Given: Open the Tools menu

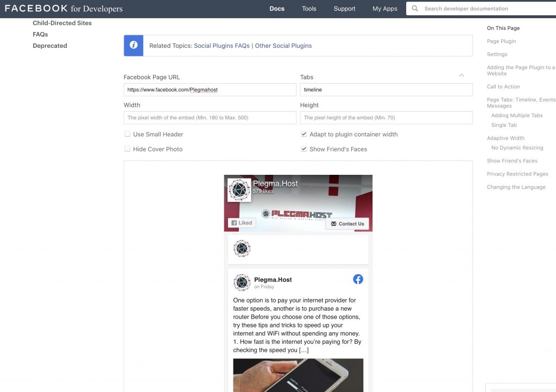Looking at the screenshot, I should [309, 9].
